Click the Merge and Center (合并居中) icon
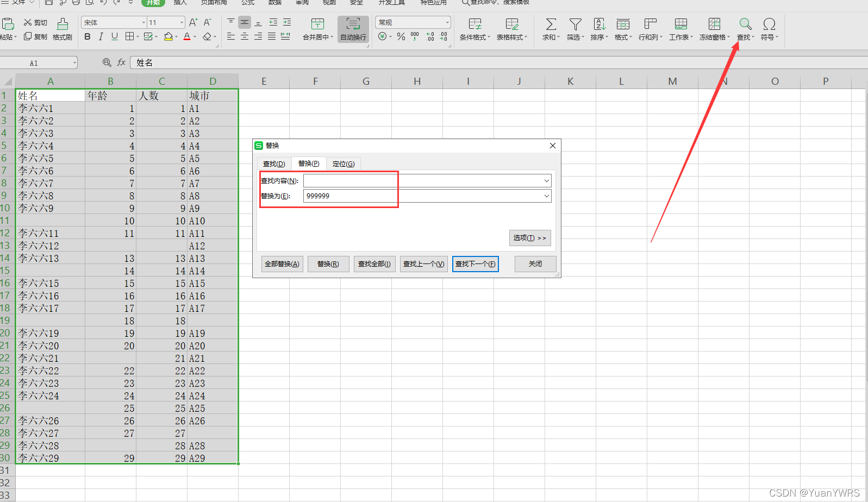The height and width of the screenshot is (502, 868). 317,24
